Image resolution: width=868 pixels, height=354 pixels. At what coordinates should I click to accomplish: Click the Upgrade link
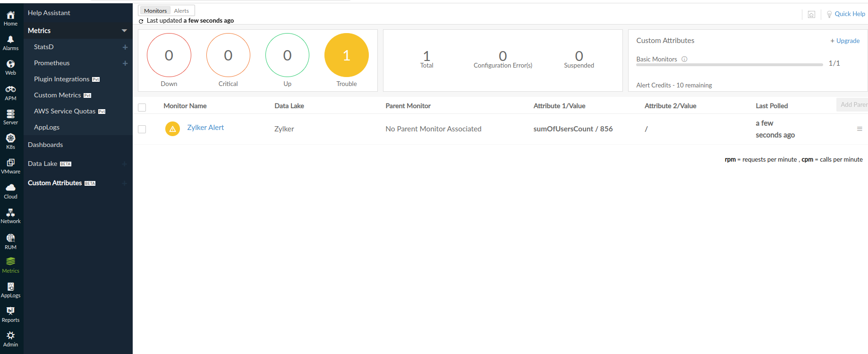[x=845, y=41]
